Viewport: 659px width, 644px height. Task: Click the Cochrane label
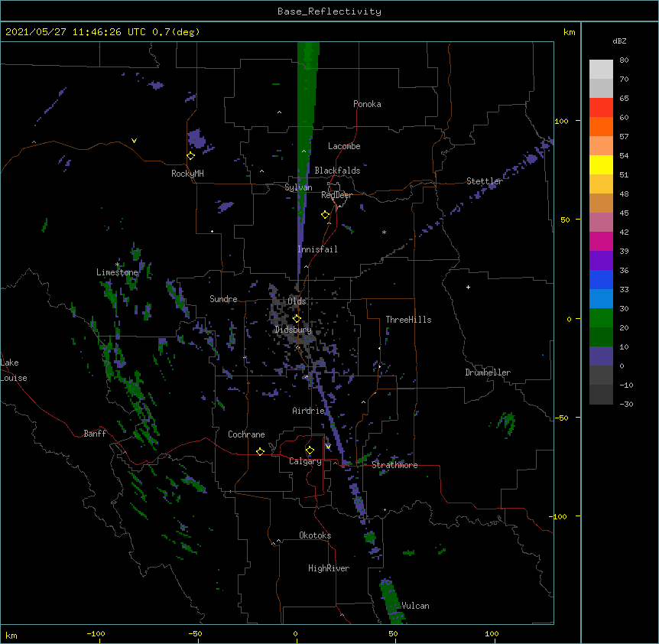tap(246, 434)
